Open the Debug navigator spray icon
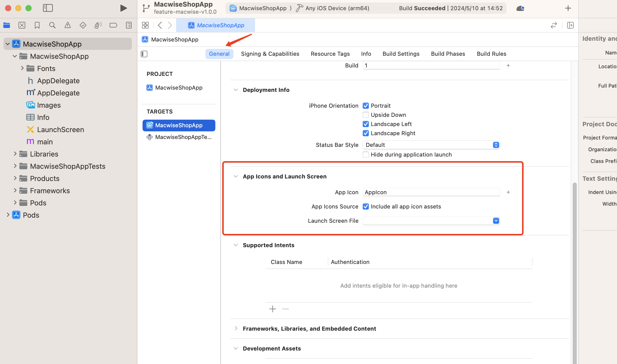 tap(98, 25)
